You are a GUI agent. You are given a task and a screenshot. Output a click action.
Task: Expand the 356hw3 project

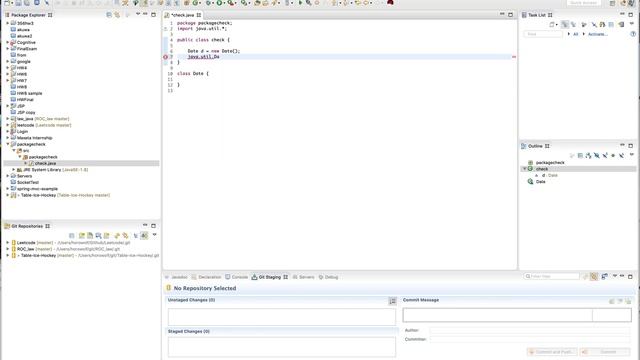coord(7,23)
